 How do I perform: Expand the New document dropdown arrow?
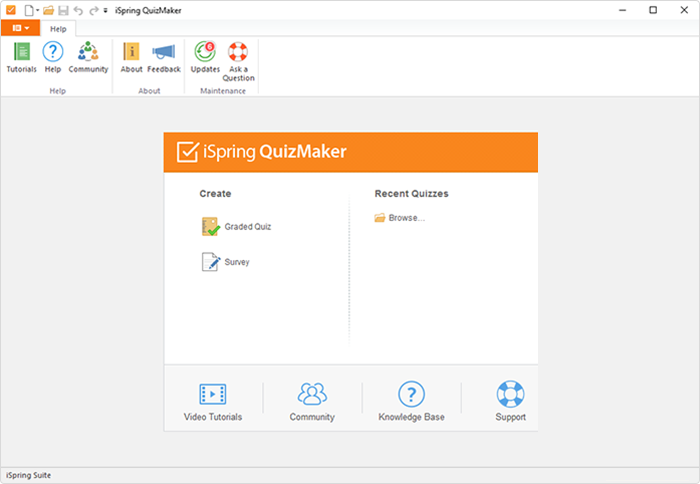point(38,10)
